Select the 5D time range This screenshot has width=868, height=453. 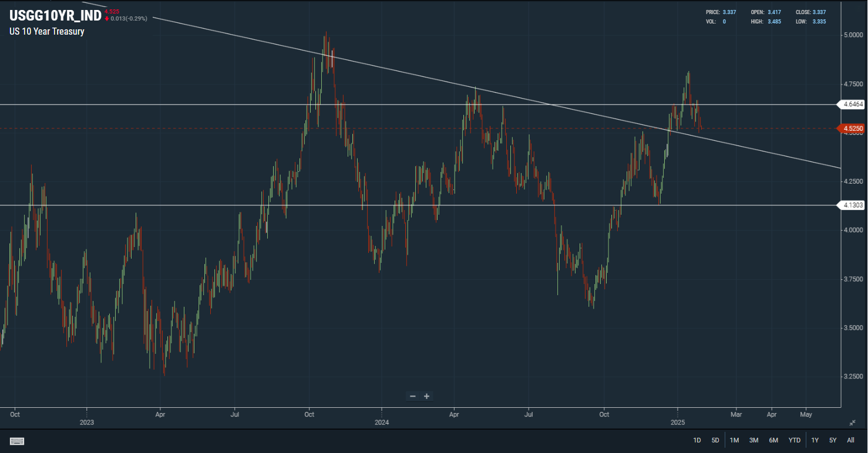(x=715, y=440)
